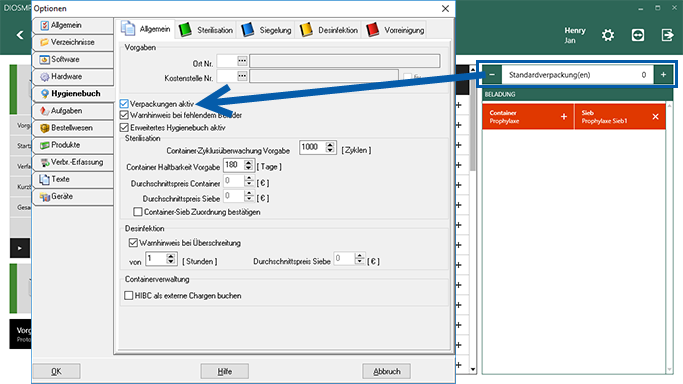Switch to the Allgemein tab
The image size is (683, 384).
click(x=145, y=29)
